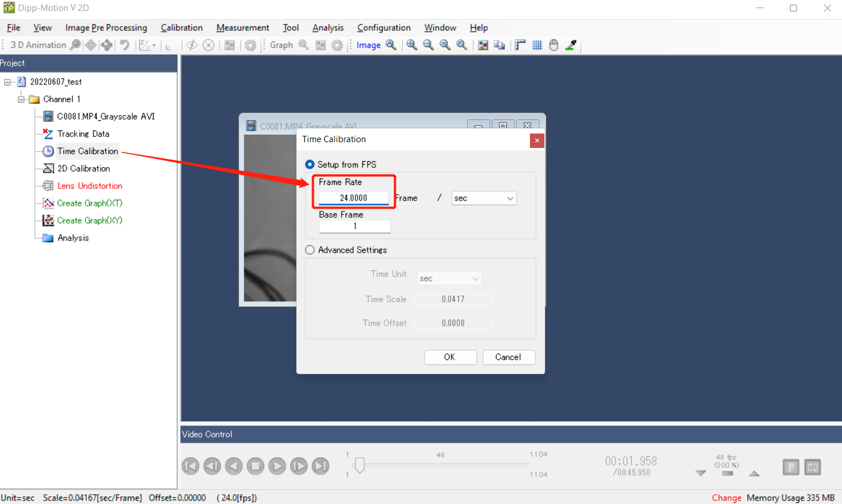Click the video frame position slider handle
This screenshot has width=842, height=504.
359,465
